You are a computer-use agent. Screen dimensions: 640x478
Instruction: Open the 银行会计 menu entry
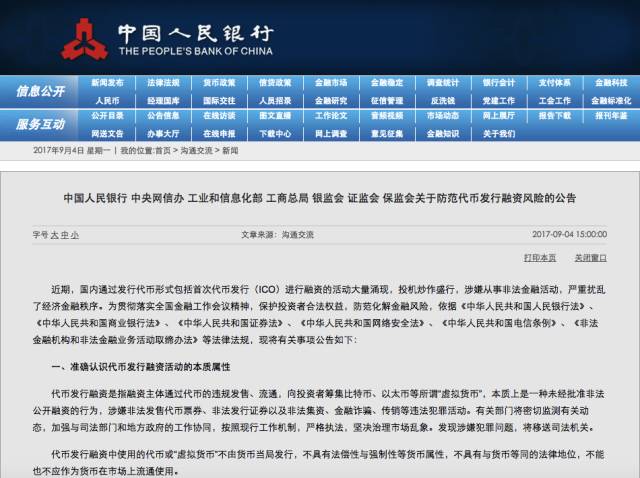(x=499, y=83)
